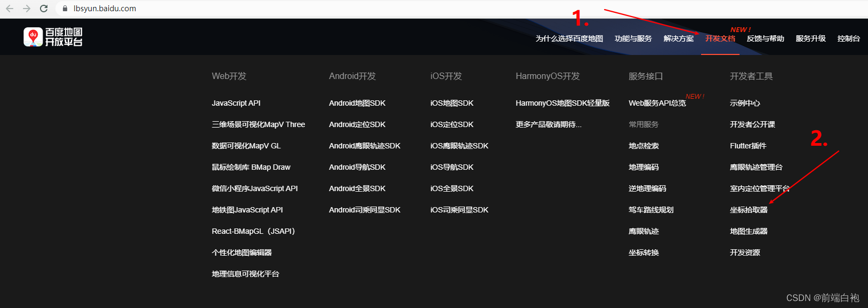The height and width of the screenshot is (308, 868).
Task: Reload the page with refresh icon
Action: (x=44, y=9)
